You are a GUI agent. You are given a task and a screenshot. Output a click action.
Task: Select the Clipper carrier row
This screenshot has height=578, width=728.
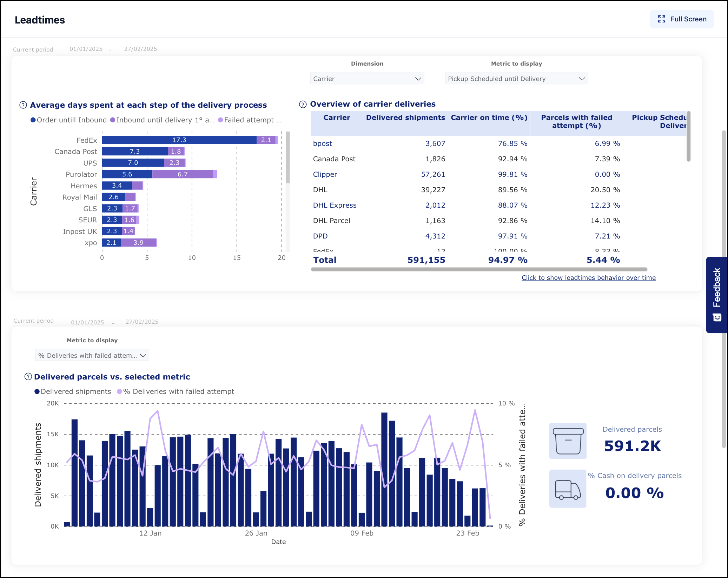[325, 174]
